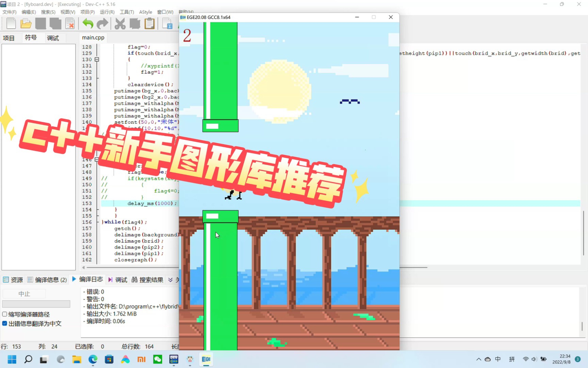
Task: Click the Close file toolbar icon
Action: (x=70, y=24)
